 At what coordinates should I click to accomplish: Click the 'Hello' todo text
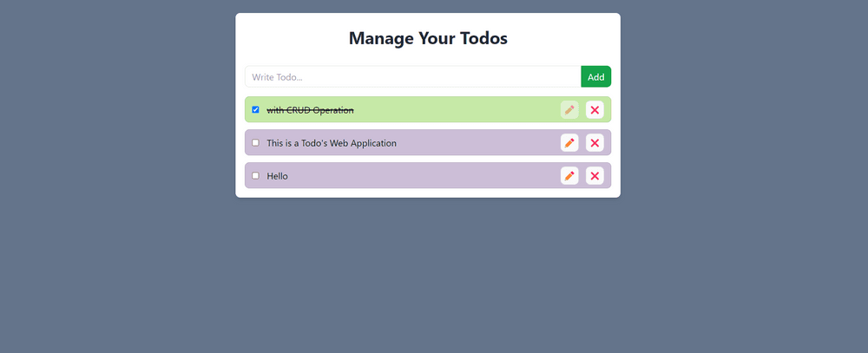pyautogui.click(x=277, y=175)
